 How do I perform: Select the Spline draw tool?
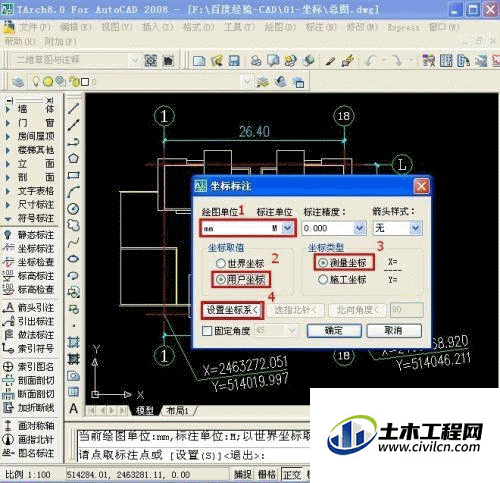click(73, 242)
